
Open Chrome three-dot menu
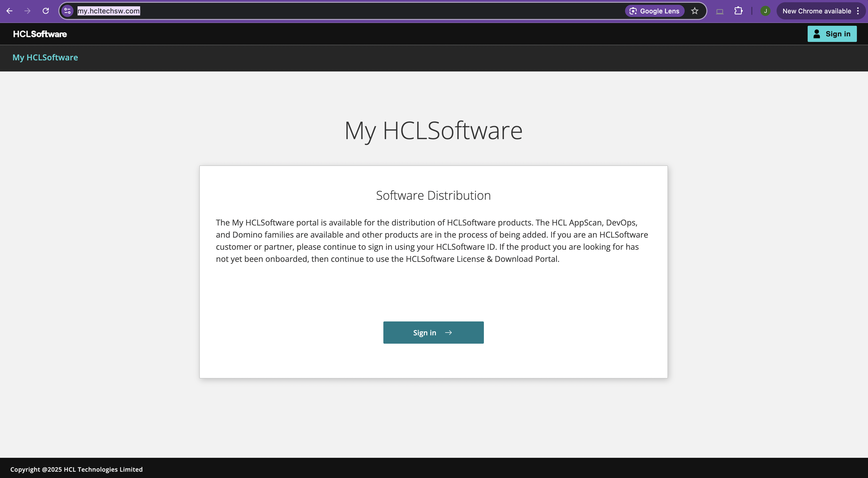[x=858, y=11]
